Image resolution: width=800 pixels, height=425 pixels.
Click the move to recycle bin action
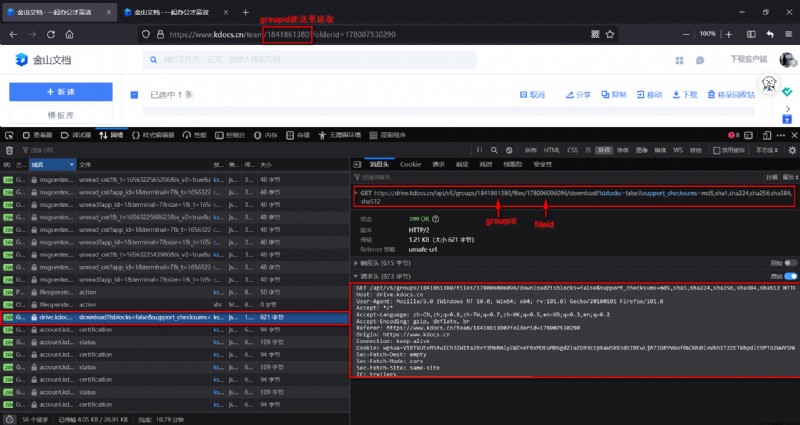(731, 95)
